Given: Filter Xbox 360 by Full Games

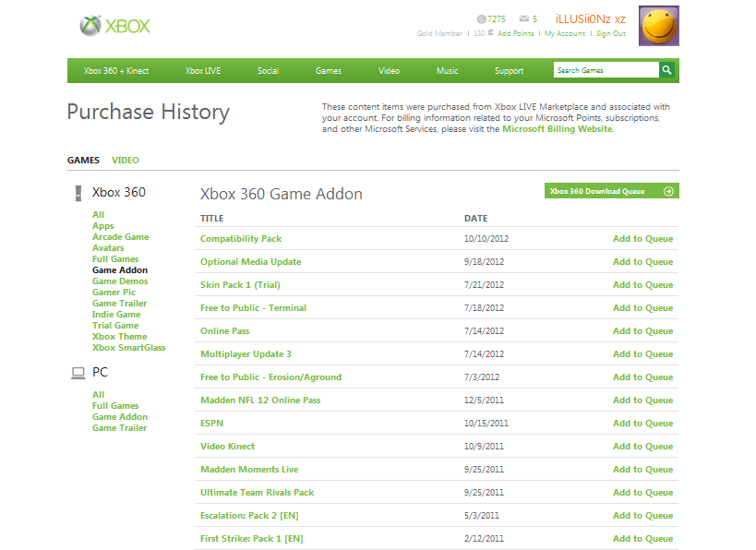Looking at the screenshot, I should pyautogui.click(x=115, y=259).
